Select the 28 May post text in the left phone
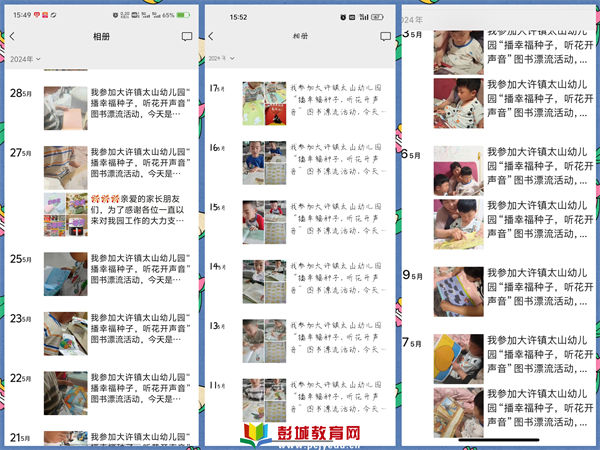The height and width of the screenshot is (450, 600). 140,103
